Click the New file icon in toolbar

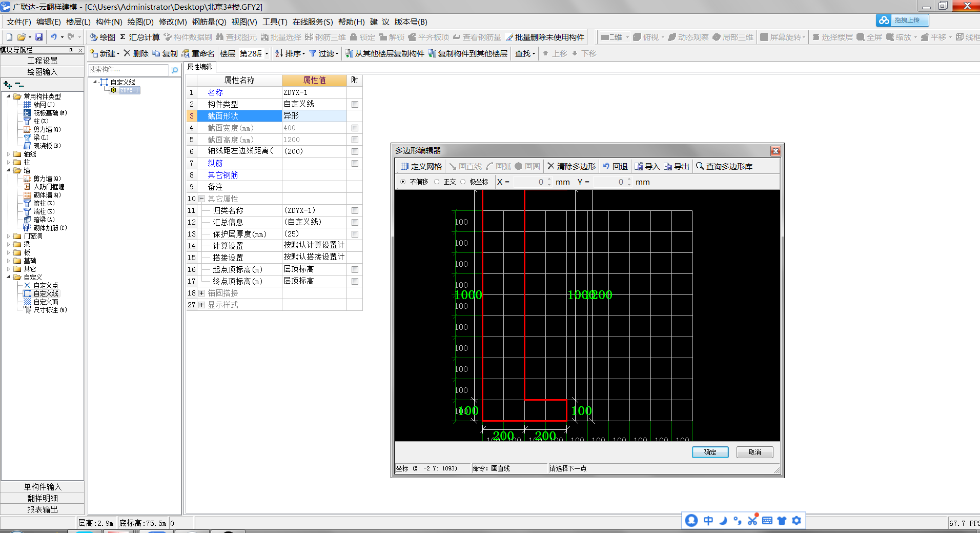pyautogui.click(x=9, y=37)
